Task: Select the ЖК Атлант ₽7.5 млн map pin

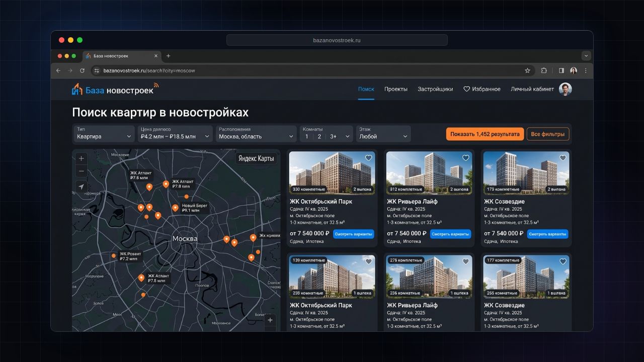Action: [x=141, y=278]
